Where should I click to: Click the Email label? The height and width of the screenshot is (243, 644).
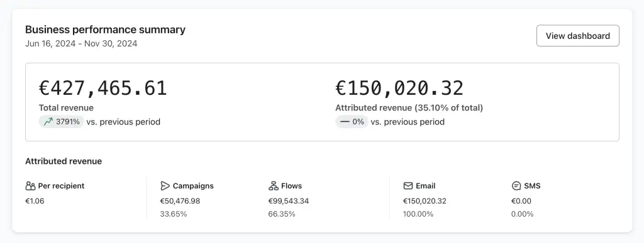[426, 186]
